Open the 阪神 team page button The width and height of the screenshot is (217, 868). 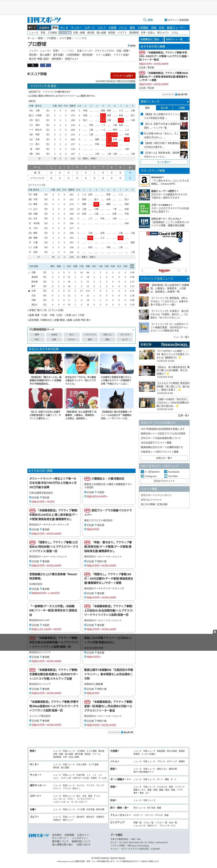(x=37, y=335)
